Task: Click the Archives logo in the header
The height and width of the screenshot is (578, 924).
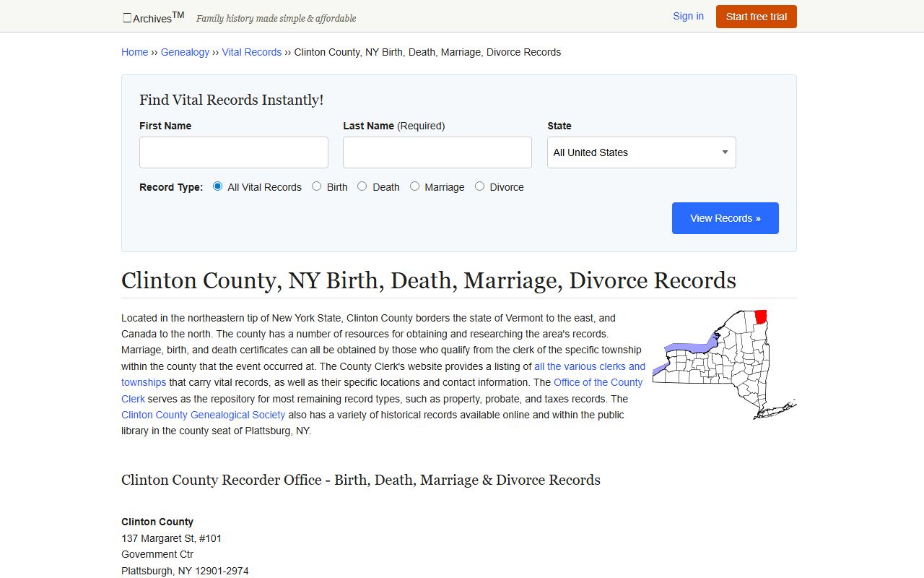Action: pos(153,17)
